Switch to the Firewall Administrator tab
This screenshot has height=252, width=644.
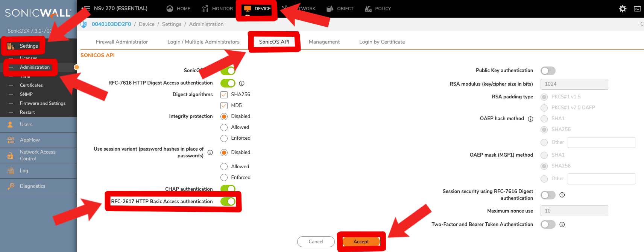coord(122,42)
